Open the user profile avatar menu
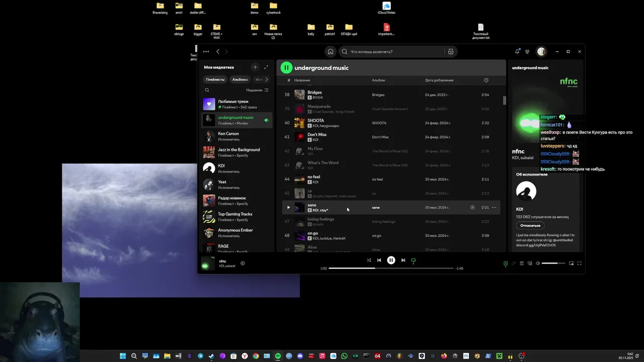This screenshot has width=644, height=362. 541,51
